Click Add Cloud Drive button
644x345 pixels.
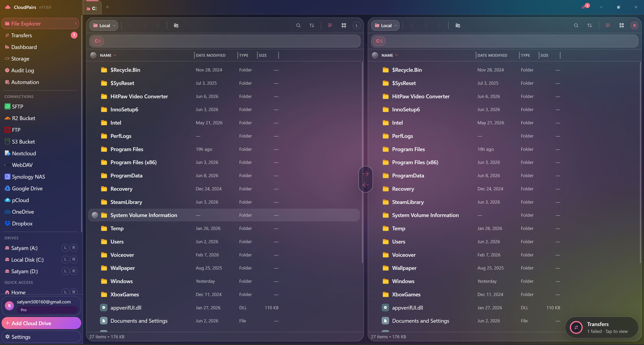point(41,323)
